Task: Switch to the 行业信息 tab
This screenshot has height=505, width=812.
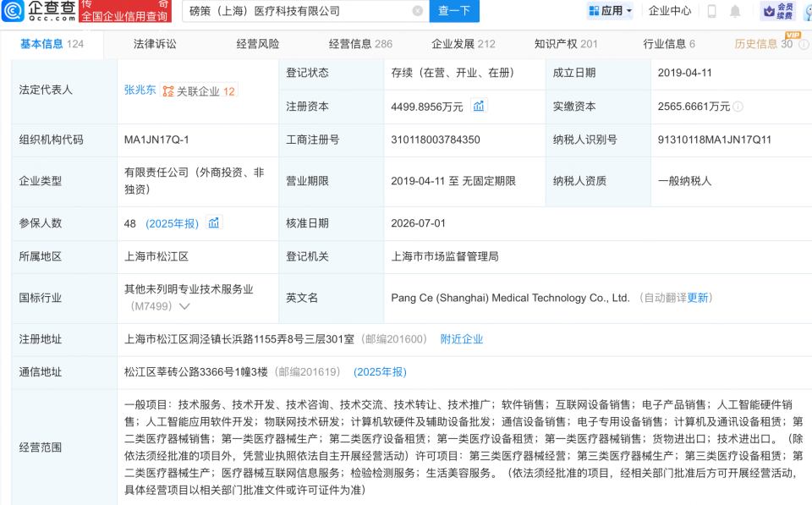Action: tap(669, 44)
